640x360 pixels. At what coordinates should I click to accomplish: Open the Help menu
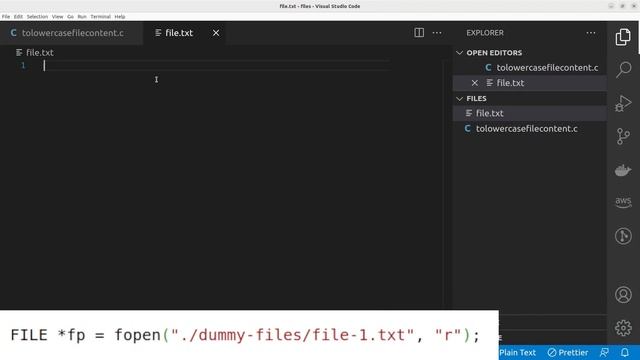point(120,17)
